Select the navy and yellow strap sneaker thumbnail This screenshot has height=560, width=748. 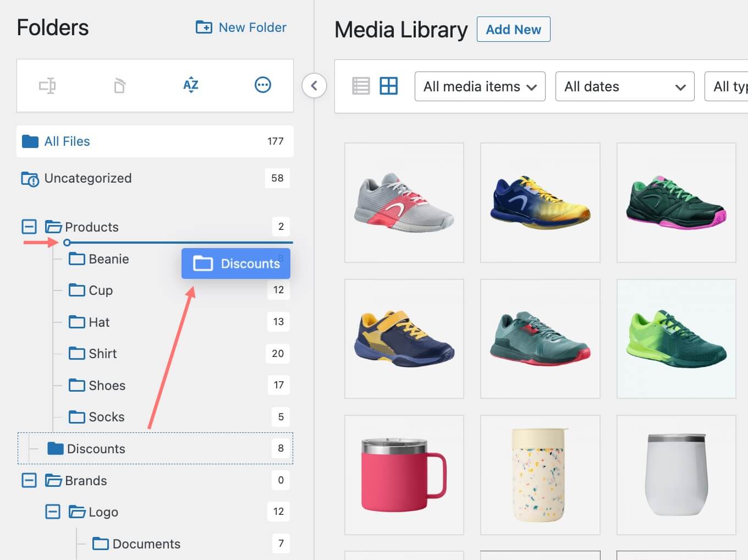point(404,339)
